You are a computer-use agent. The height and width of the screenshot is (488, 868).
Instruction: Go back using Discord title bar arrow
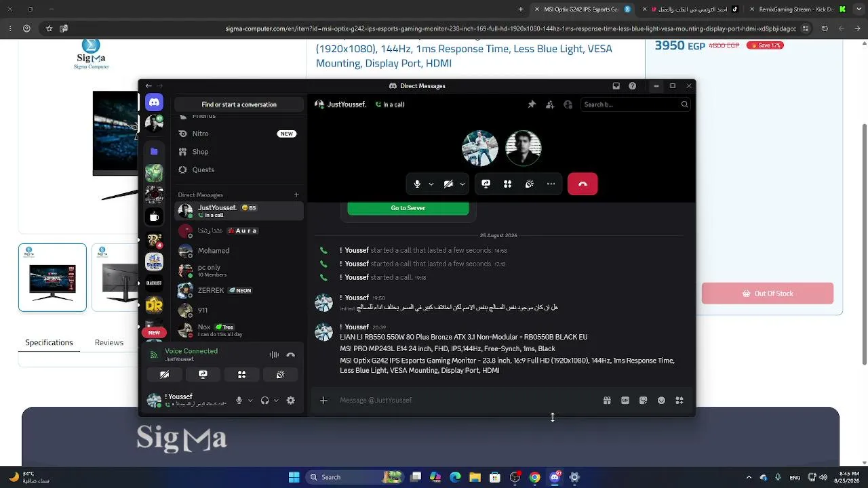coord(149,86)
